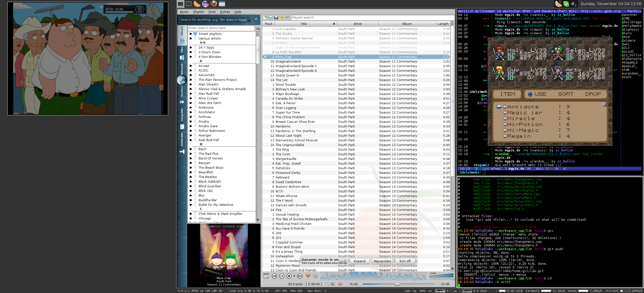Launch Eclipse from the top panel
Screen dimensions: 644x293
pyautogui.click(x=205, y=3)
